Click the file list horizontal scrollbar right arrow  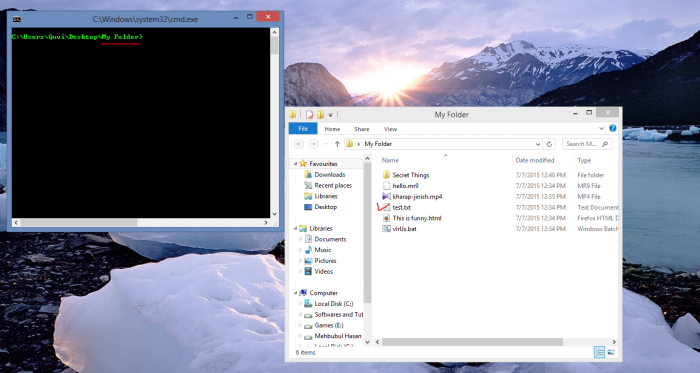[614, 342]
